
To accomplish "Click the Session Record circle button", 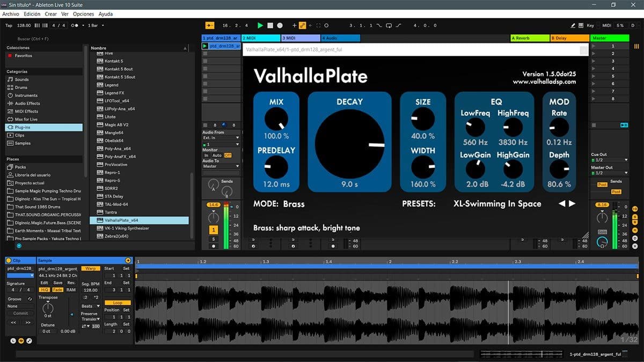I will (x=326, y=25).
